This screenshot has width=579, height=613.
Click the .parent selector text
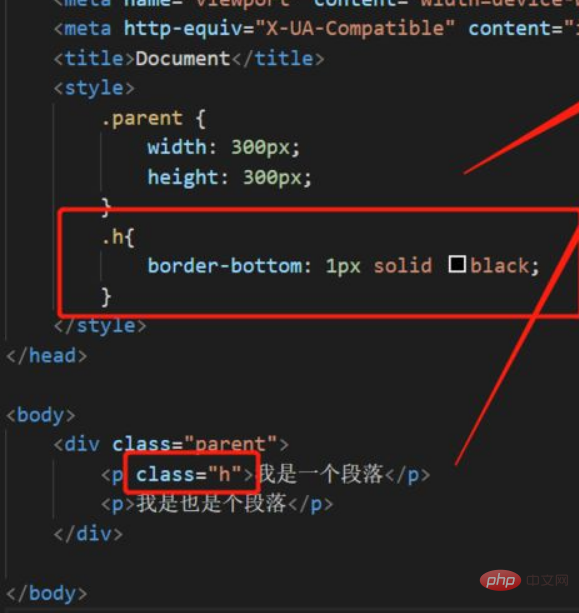click(142, 118)
